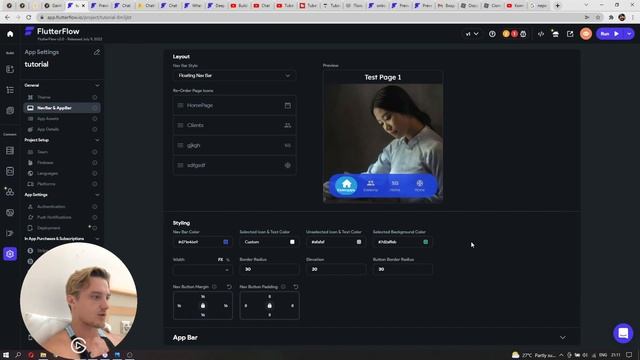The width and height of the screenshot is (640, 360).
Task: Open the v1 version dropdown
Action: coord(472,34)
